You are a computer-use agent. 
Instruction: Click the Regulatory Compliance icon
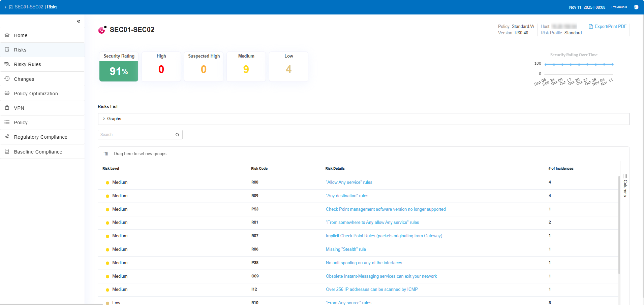[7, 137]
